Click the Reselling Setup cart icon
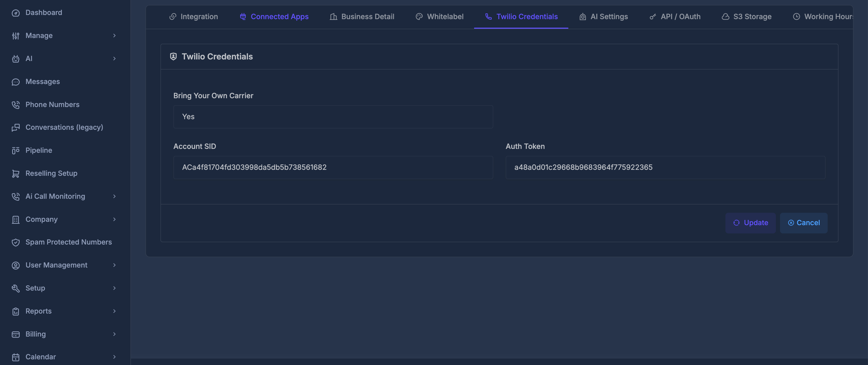This screenshot has height=365, width=868. tap(16, 173)
